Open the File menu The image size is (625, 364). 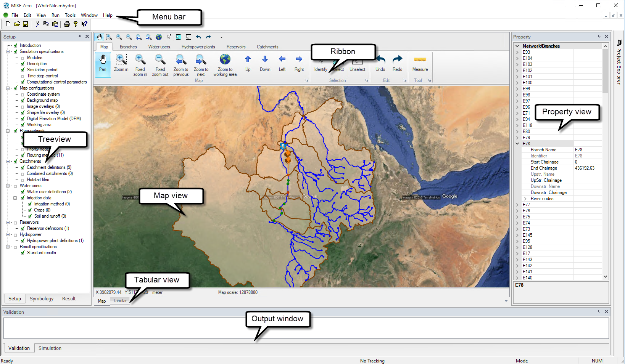15,15
